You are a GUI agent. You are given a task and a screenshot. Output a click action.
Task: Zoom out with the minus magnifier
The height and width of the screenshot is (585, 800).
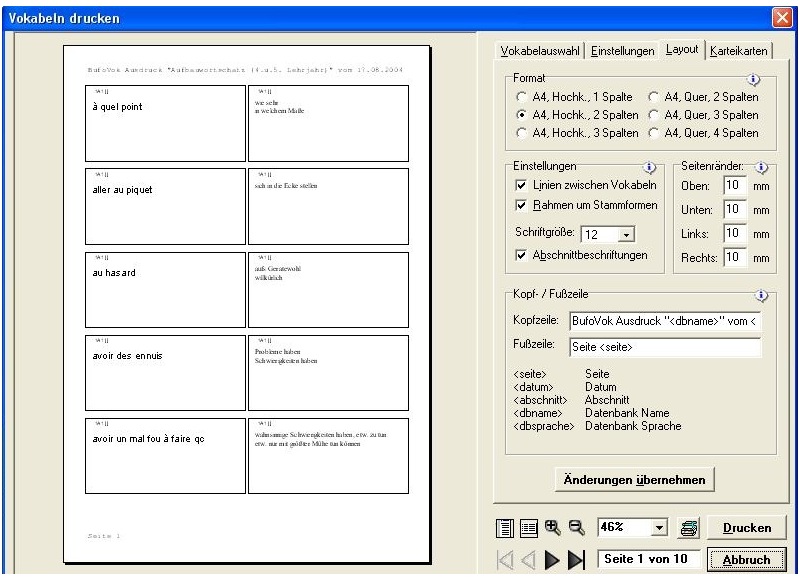click(x=577, y=527)
